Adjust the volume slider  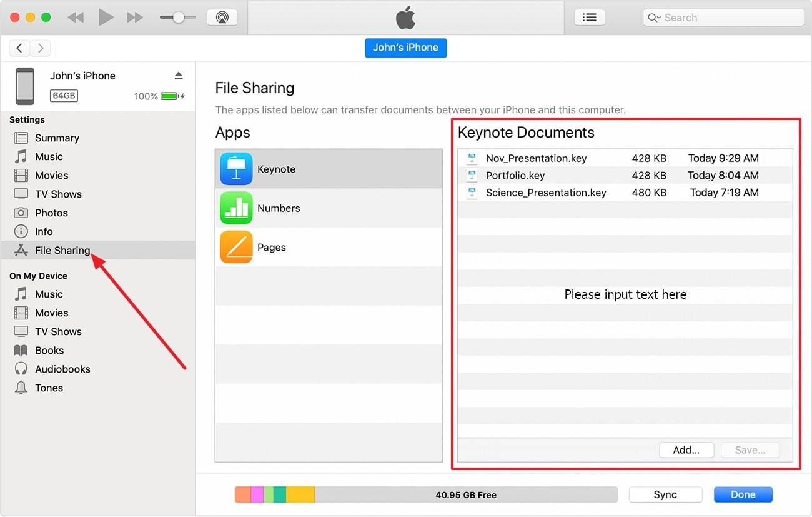(177, 18)
